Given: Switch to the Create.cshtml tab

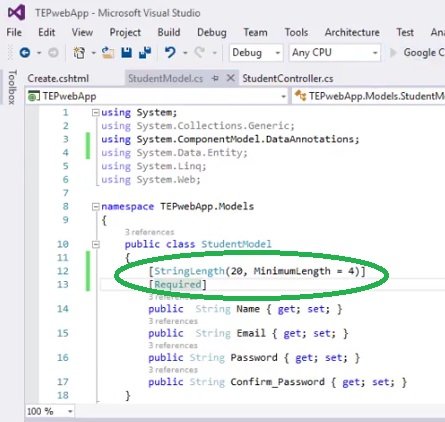Looking at the screenshot, I should tap(58, 78).
